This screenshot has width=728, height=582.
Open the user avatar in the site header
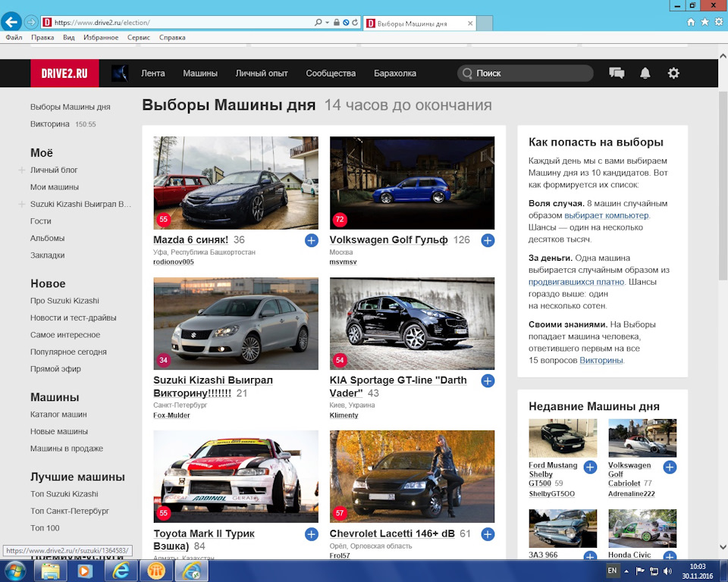(x=120, y=74)
